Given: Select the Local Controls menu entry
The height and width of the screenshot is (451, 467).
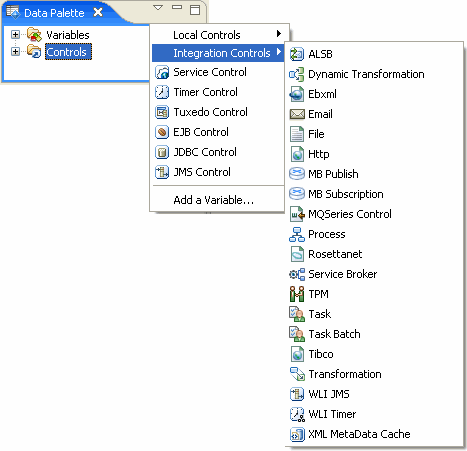Looking at the screenshot, I should pyautogui.click(x=218, y=35).
